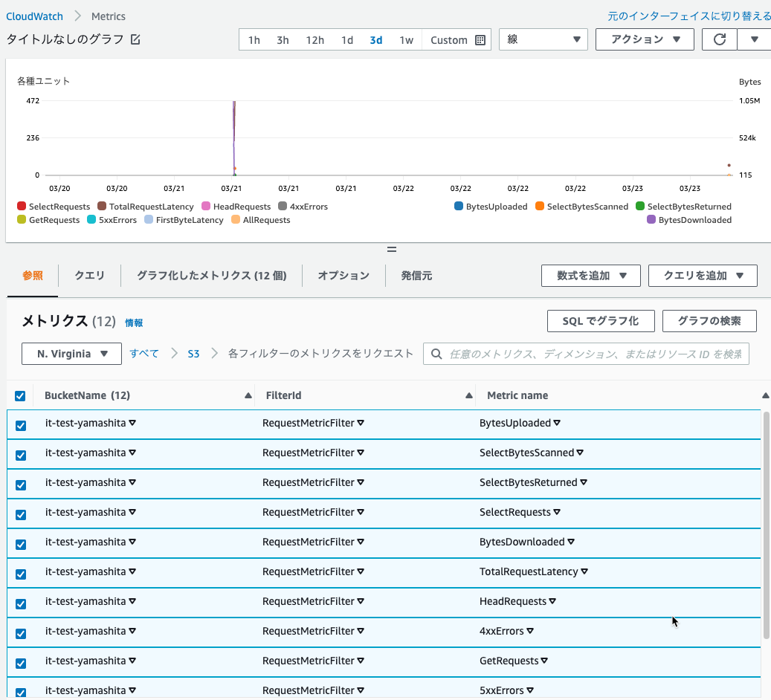Select 1h time range
Image resolution: width=771 pixels, height=700 pixels.
254,40
